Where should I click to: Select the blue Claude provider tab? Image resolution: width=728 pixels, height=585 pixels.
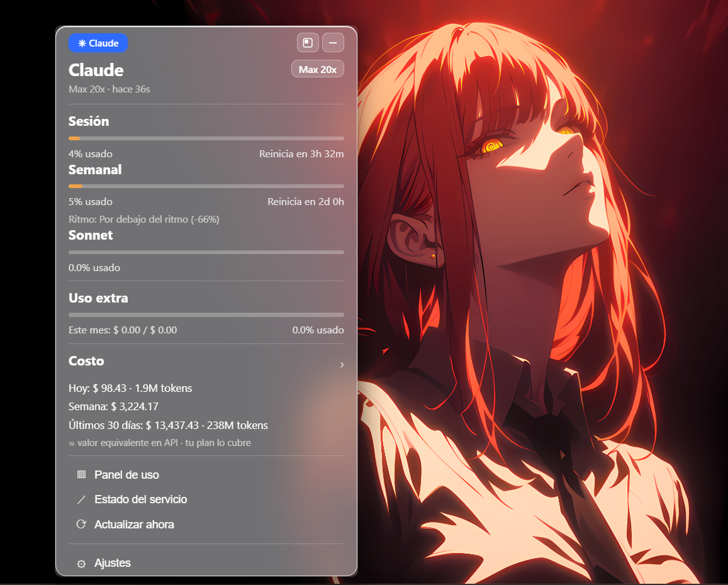98,43
